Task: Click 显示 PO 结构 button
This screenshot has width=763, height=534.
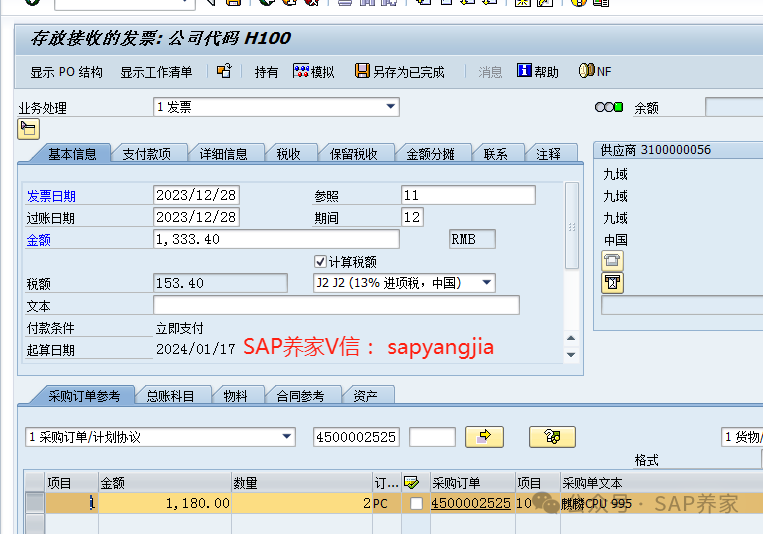Action: (66, 72)
